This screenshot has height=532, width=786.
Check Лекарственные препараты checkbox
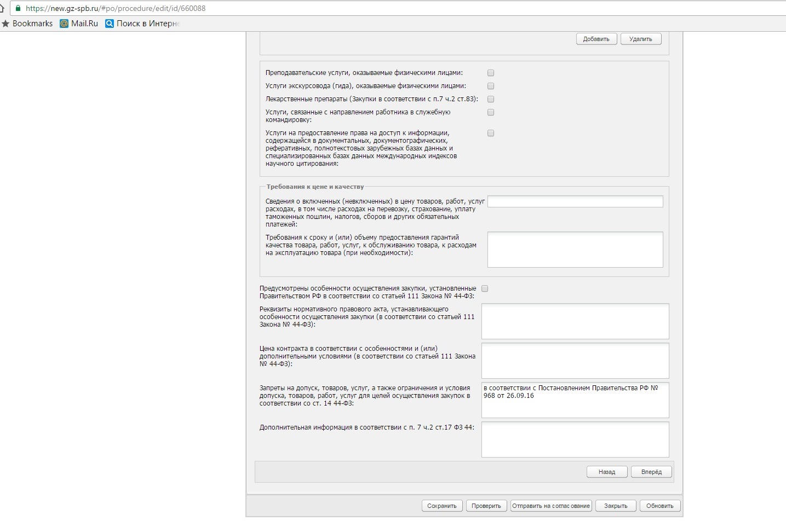[491, 99]
